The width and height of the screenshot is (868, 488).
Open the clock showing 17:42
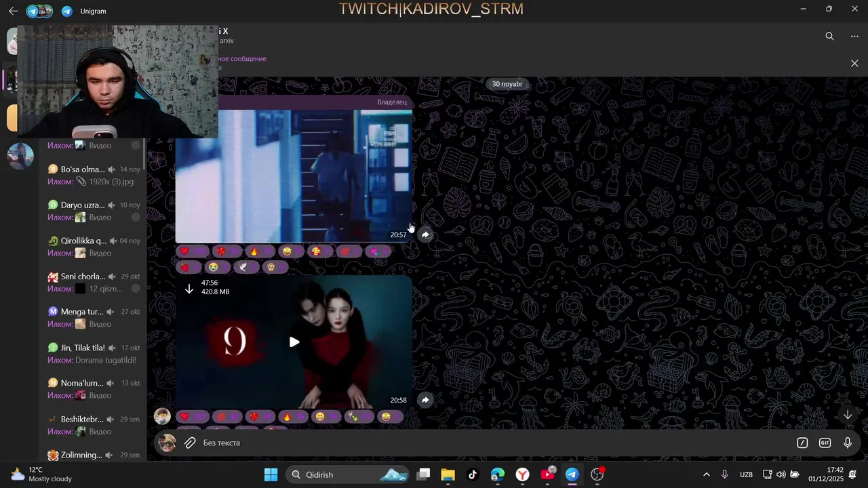click(825, 474)
